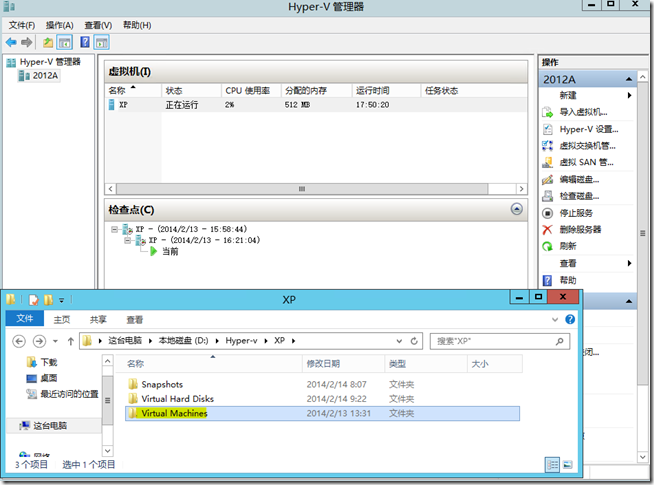
Task: Select the Virtual Machines folder
Action: pyautogui.click(x=322, y=414)
